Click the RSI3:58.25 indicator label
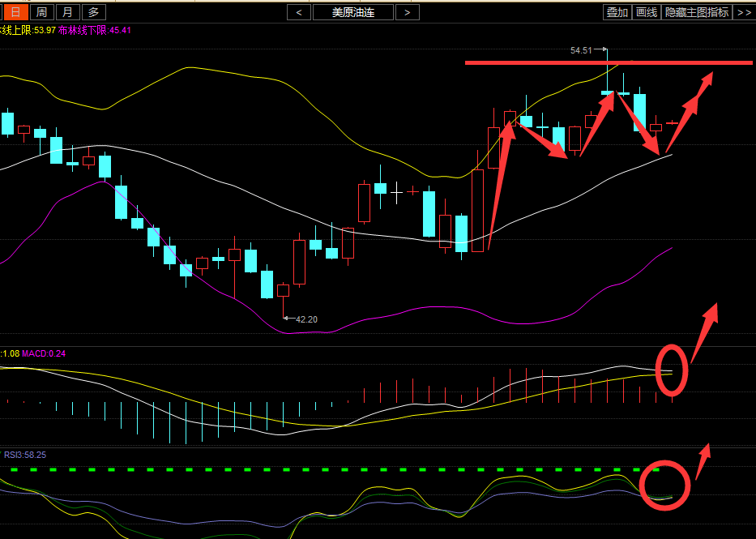This screenshot has width=756, height=539. pos(25,455)
